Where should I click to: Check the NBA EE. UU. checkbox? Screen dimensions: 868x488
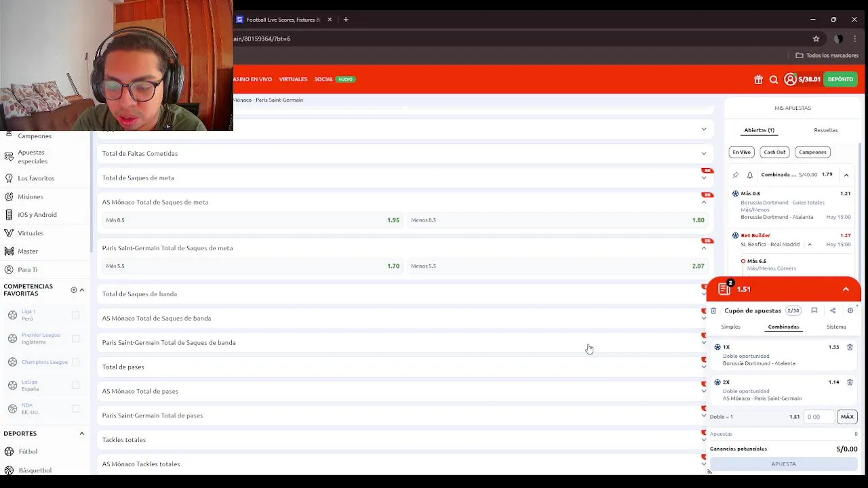[75, 409]
